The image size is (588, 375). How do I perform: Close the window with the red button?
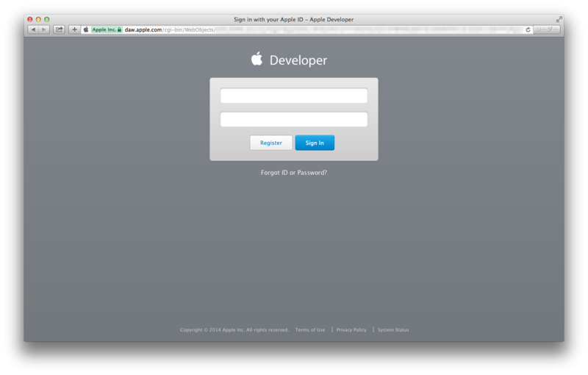pyautogui.click(x=30, y=19)
